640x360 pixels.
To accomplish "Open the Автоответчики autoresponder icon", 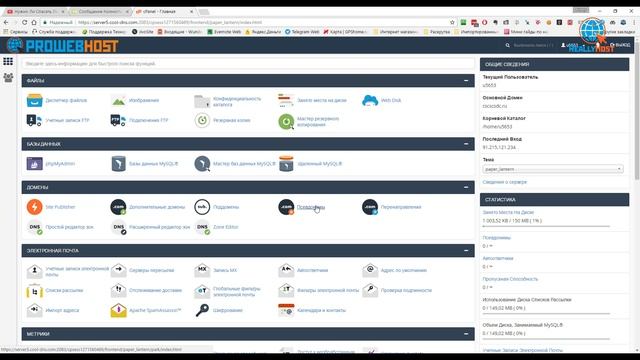I will click(286, 270).
